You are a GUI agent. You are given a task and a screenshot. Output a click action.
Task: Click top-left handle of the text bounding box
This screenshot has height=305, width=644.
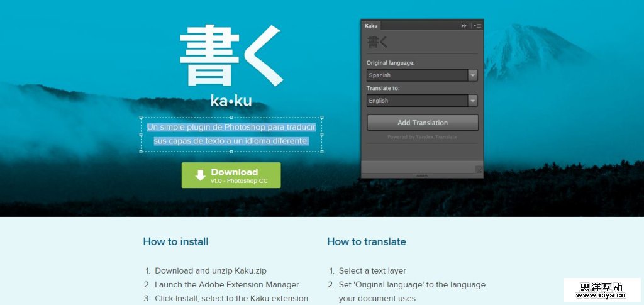[x=141, y=118]
